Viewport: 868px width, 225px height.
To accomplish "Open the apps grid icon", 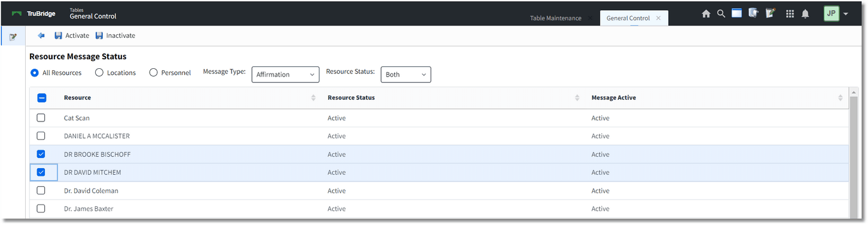I will [x=790, y=13].
